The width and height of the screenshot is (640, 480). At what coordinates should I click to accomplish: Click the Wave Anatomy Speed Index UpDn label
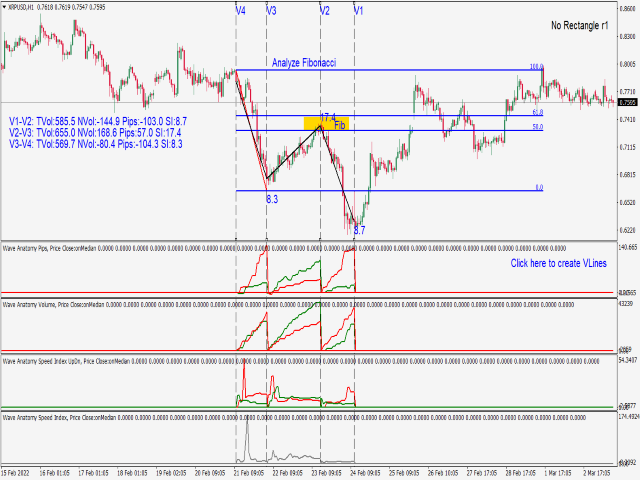pyautogui.click(x=42, y=361)
